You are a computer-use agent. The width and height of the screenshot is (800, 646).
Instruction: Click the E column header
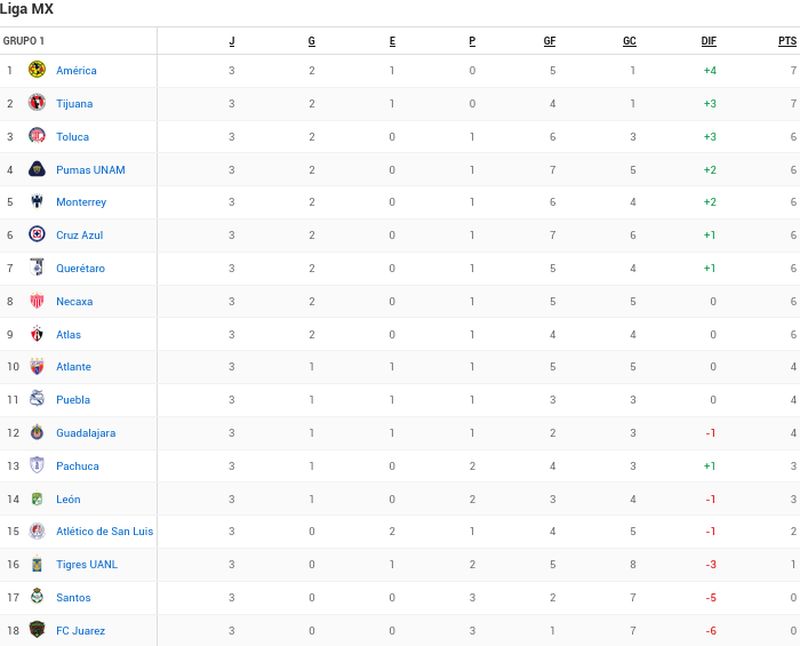pos(392,41)
